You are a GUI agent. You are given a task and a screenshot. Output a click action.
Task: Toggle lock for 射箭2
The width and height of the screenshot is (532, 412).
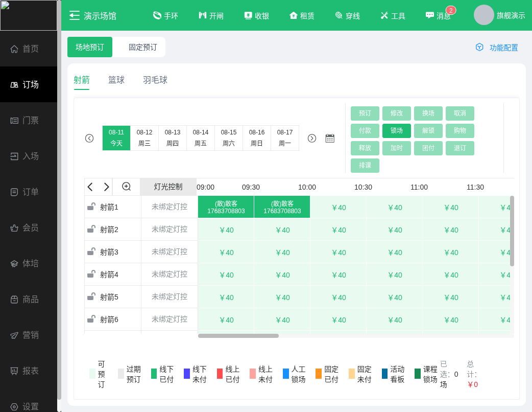pos(91,229)
